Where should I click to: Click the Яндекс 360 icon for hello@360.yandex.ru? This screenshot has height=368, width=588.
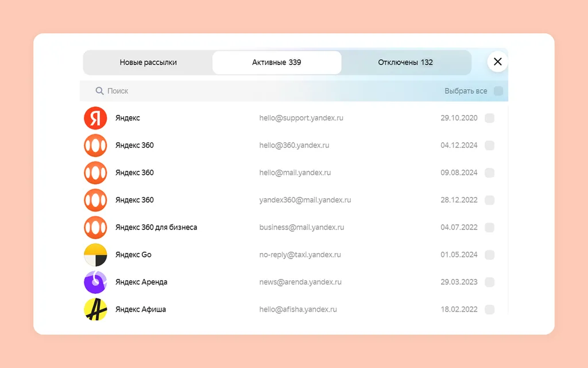(95, 145)
